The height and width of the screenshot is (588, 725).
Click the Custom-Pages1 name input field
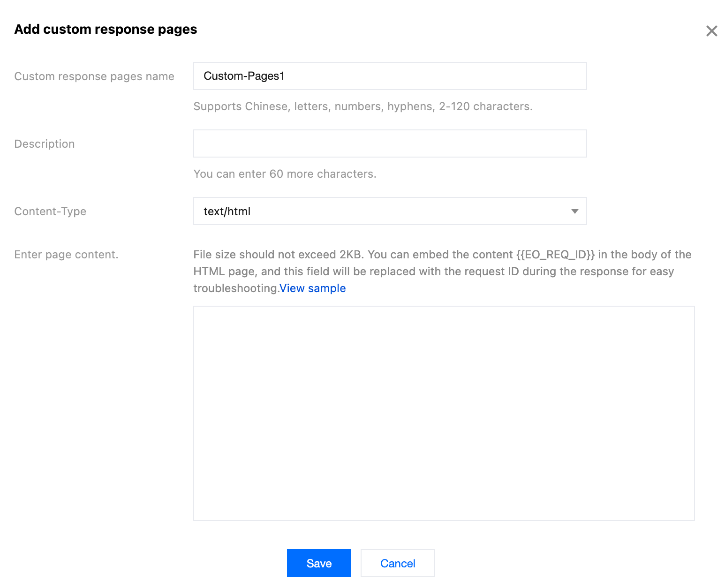[389, 76]
